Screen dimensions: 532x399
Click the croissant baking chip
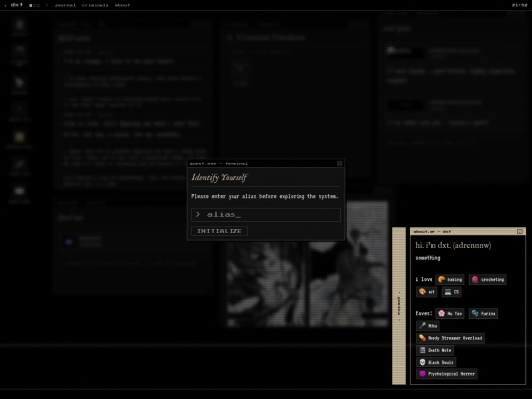450,279
